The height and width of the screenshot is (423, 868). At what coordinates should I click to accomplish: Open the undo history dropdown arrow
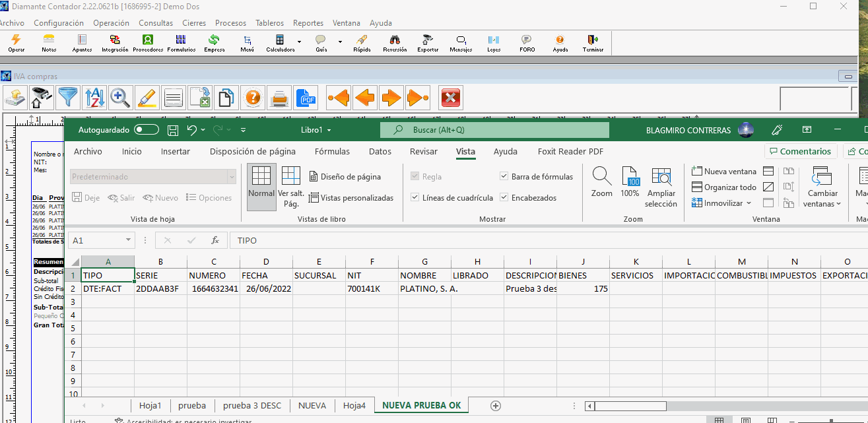(x=203, y=130)
